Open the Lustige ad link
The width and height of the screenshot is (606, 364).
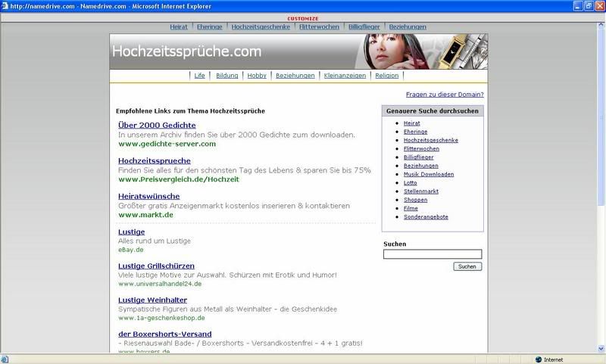click(x=131, y=232)
